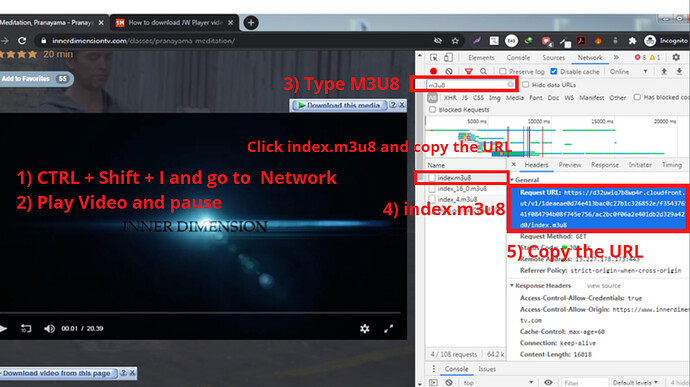
Task: Click the errors count indicator
Action: tap(640, 57)
